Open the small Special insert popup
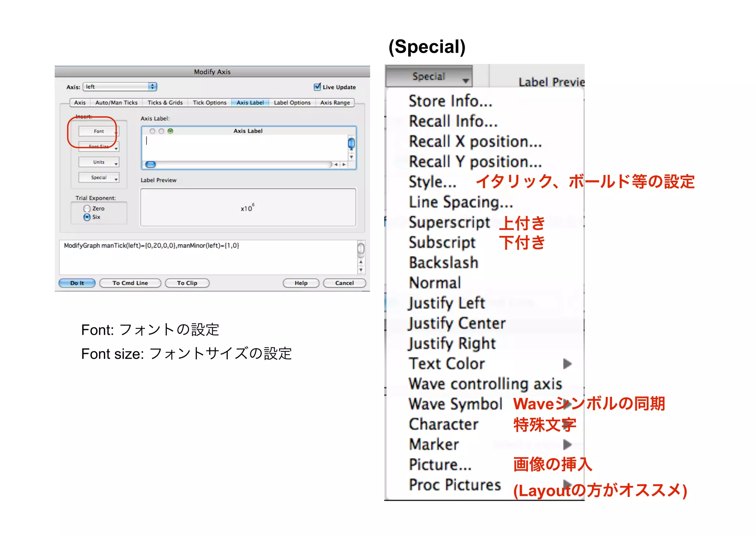756x535 pixels. click(99, 178)
